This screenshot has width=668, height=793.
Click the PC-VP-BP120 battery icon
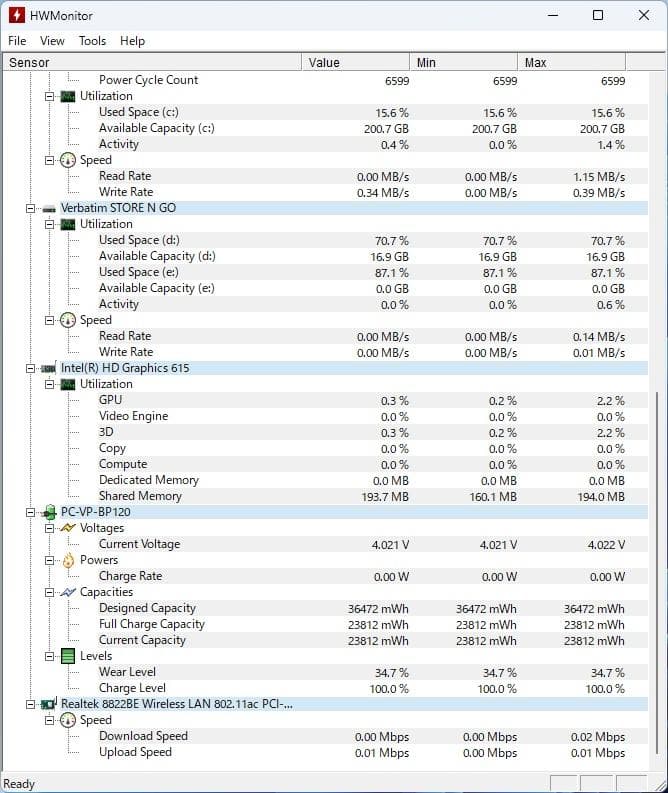click(49, 512)
